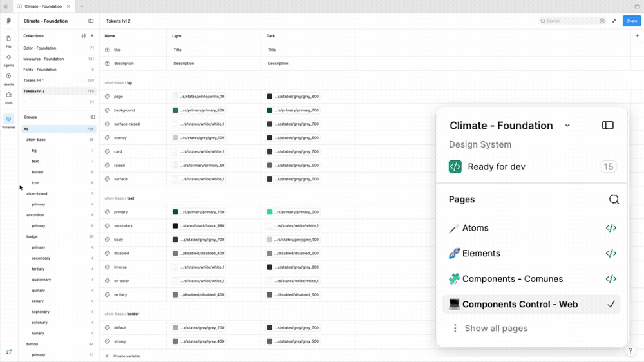Open the Components - Comunes page
The height and width of the screenshot is (362, 644).
[513, 279]
